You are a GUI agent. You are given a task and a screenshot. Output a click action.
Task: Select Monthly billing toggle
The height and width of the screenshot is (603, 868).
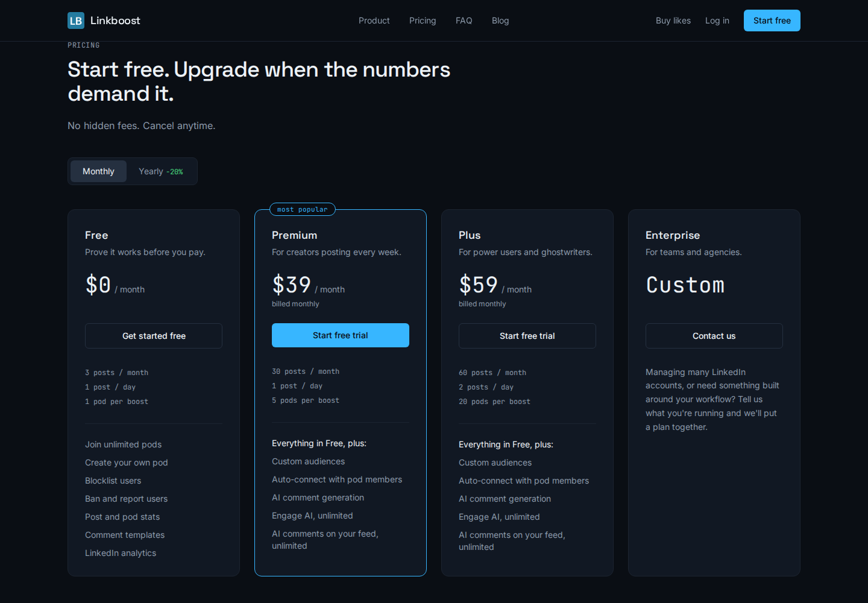coord(98,171)
